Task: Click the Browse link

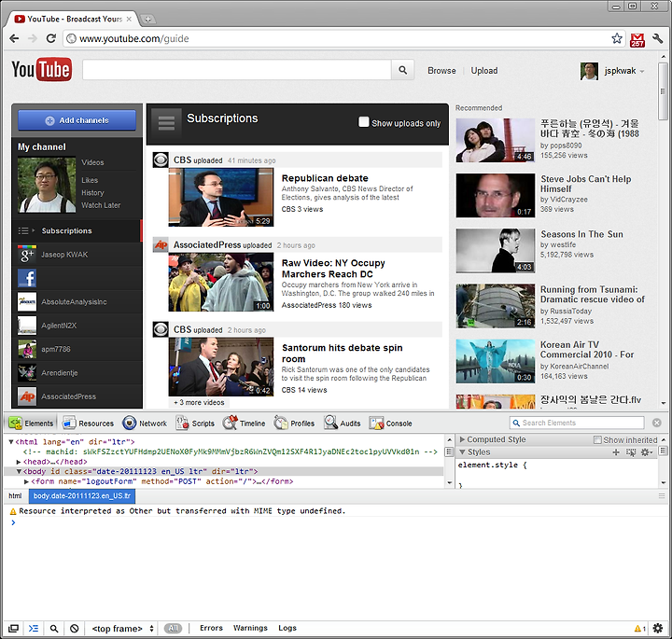Action: click(441, 71)
